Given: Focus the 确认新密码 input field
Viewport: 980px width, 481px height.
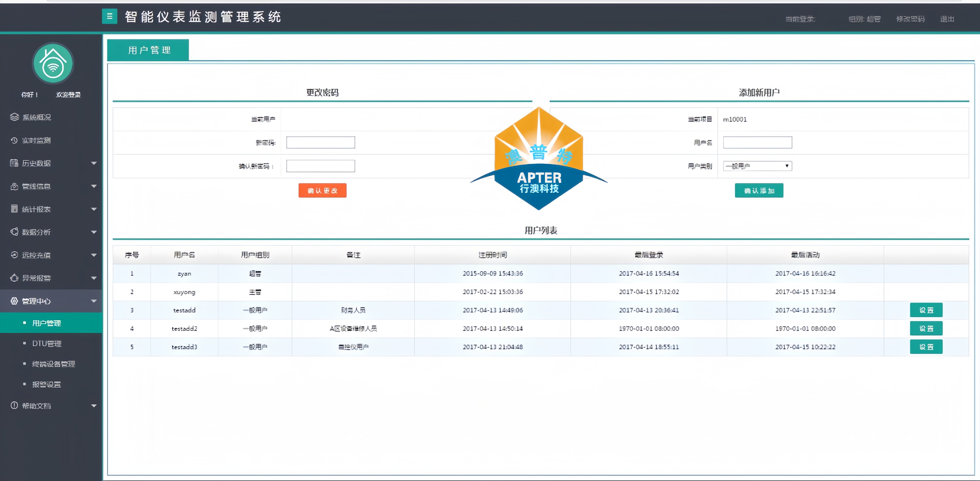Looking at the screenshot, I should (x=320, y=166).
